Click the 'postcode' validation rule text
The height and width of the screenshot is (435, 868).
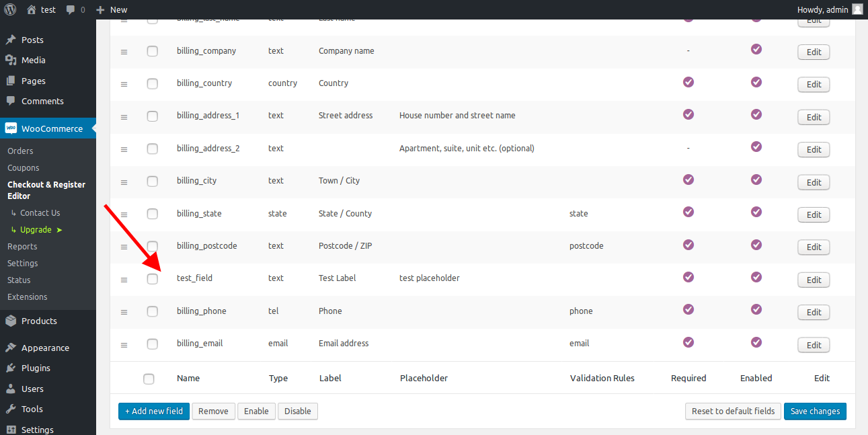tap(586, 246)
